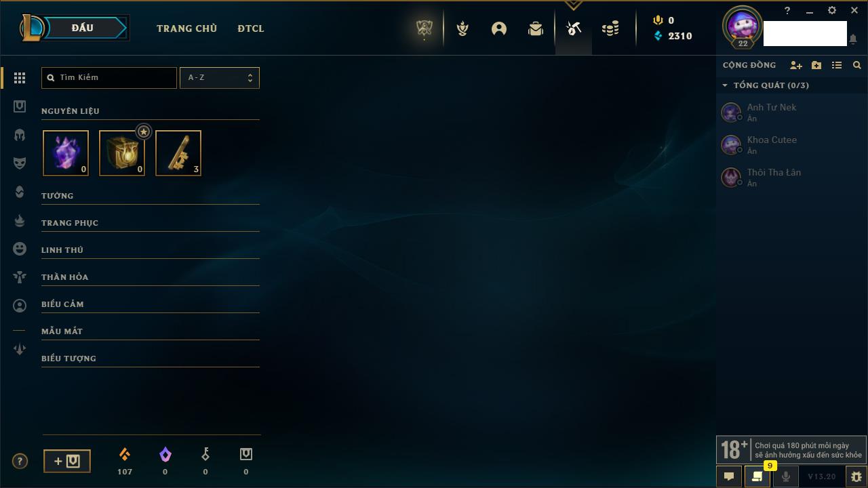This screenshot has height=488, width=868.
Task: Toggle the microphone voice button
Action: pos(785,476)
